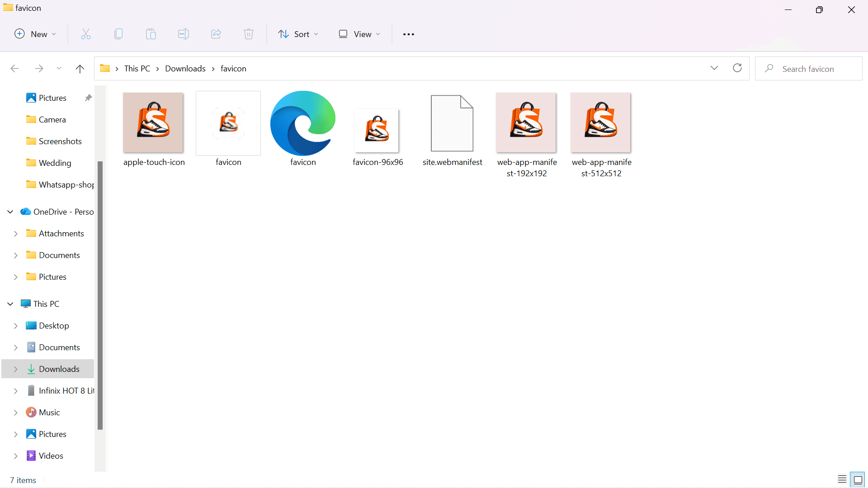Open recent locations dropdown chevron
The width and height of the screenshot is (868, 488).
[x=59, y=68]
